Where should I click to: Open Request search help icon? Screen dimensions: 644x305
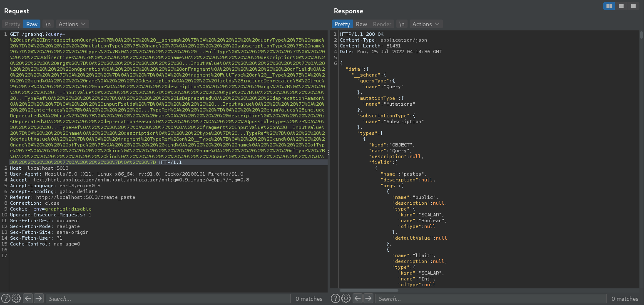click(x=6, y=298)
